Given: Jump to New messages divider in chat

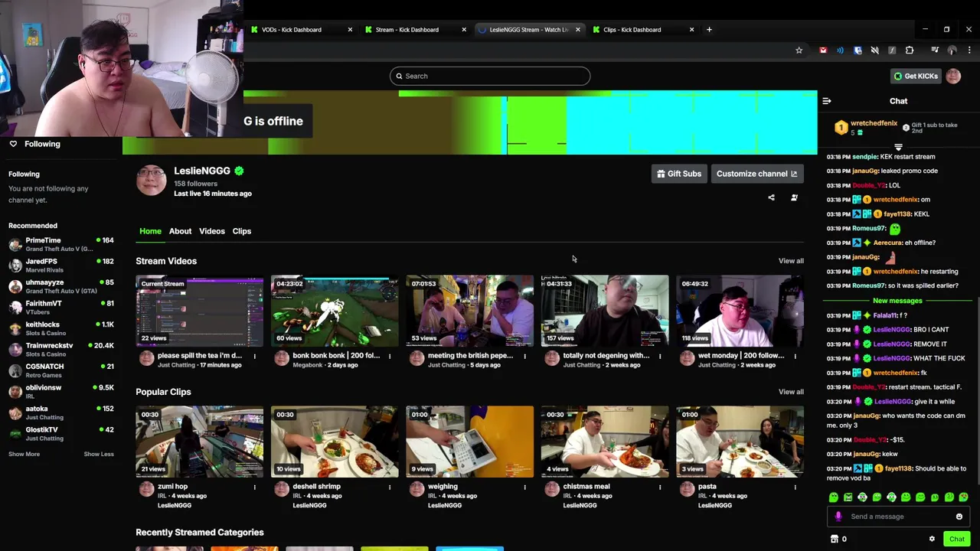Looking at the screenshot, I should point(897,301).
